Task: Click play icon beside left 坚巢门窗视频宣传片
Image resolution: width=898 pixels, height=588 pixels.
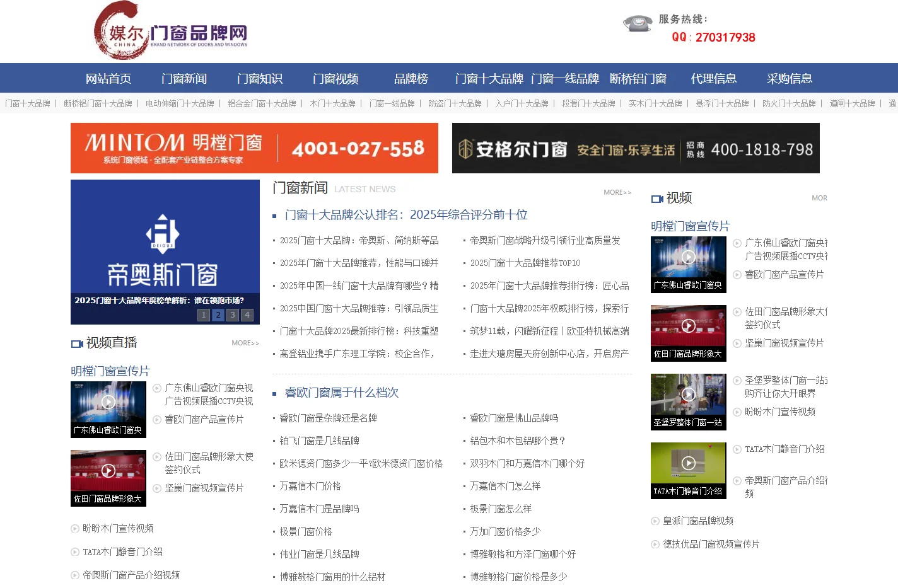Action: coord(157,488)
